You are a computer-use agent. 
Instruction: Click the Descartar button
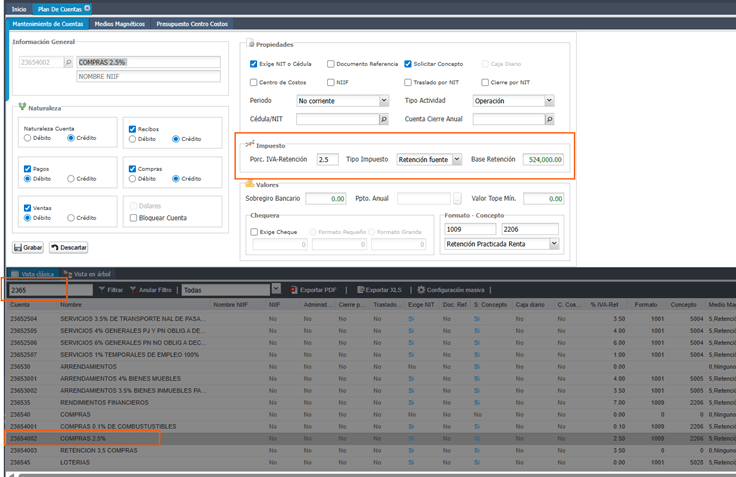(x=69, y=247)
